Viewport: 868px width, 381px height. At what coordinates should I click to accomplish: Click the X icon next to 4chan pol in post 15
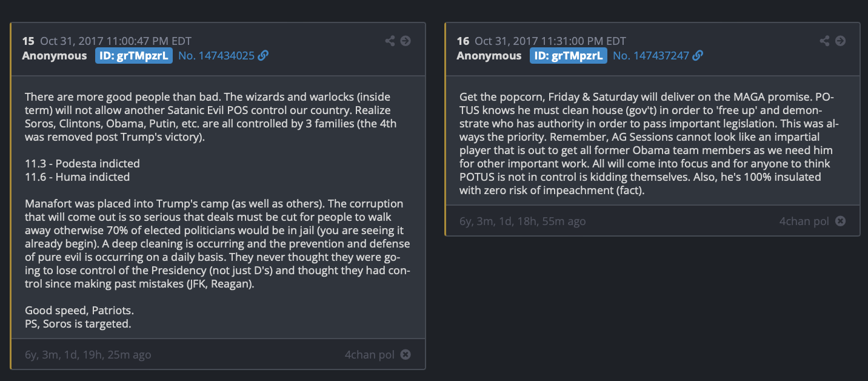[406, 354]
